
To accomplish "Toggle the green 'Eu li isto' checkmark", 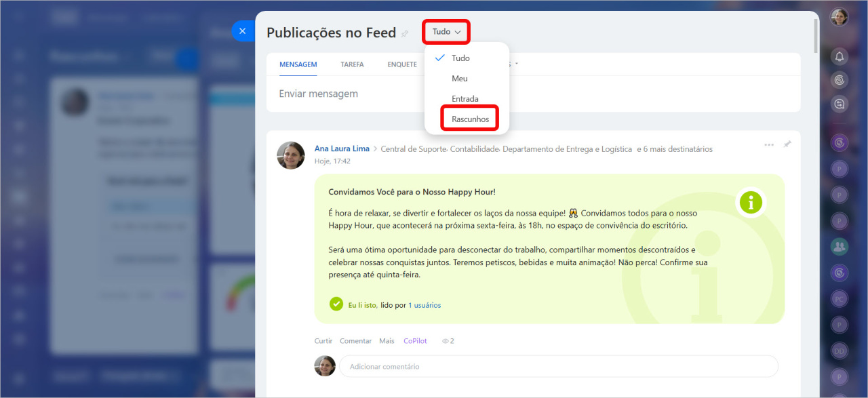I will (336, 304).
